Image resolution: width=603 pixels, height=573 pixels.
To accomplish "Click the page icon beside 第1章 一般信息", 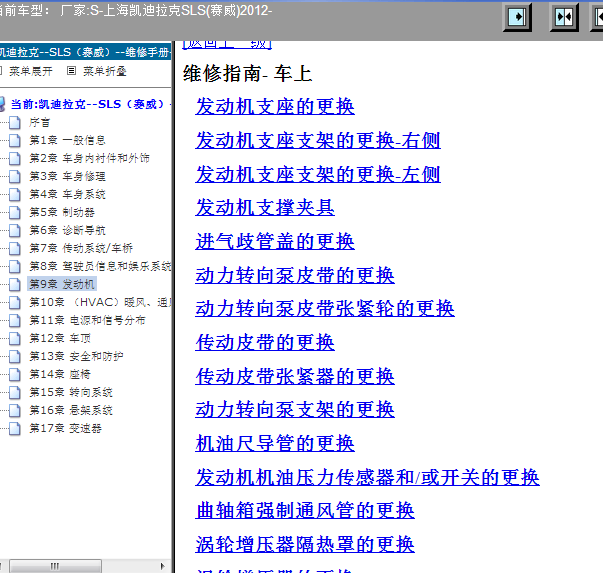I will pos(14,140).
